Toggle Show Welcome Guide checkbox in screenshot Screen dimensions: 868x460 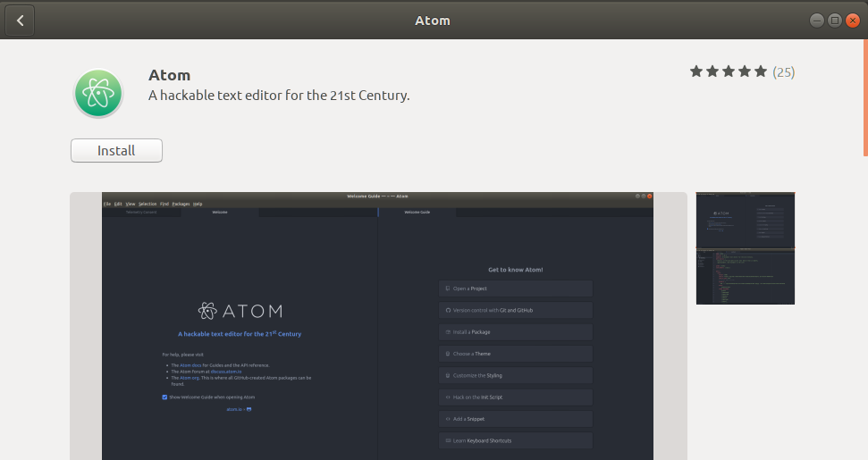pyautogui.click(x=164, y=397)
